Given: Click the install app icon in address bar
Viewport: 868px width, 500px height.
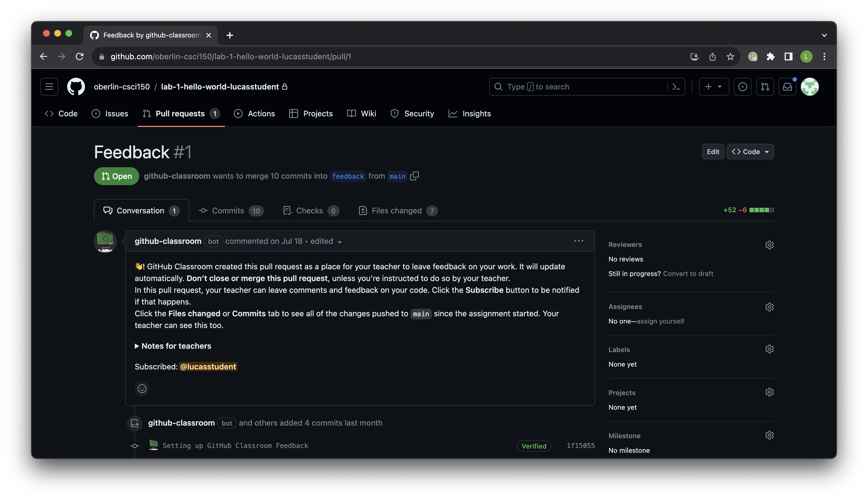Looking at the screenshot, I should click(694, 56).
